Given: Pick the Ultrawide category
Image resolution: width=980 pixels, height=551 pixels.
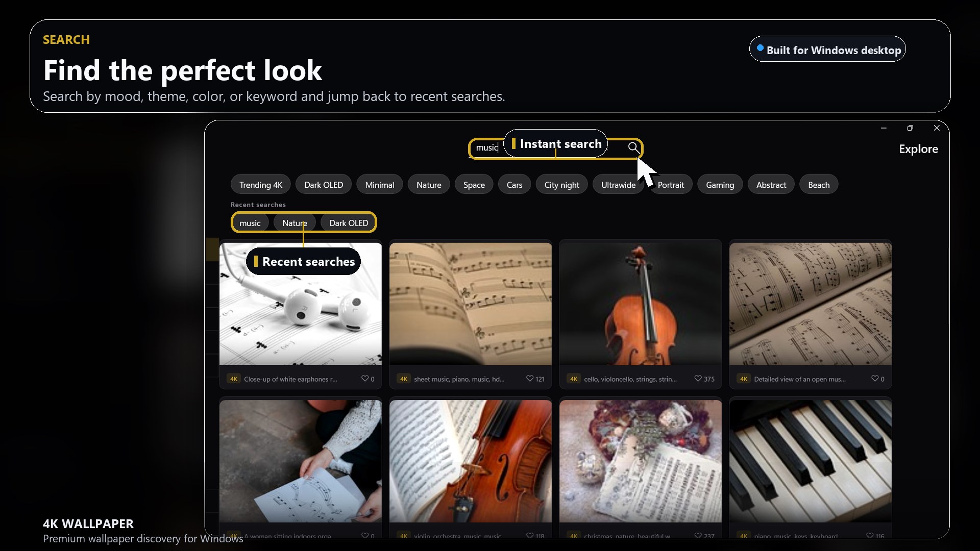Looking at the screenshot, I should coord(618,185).
